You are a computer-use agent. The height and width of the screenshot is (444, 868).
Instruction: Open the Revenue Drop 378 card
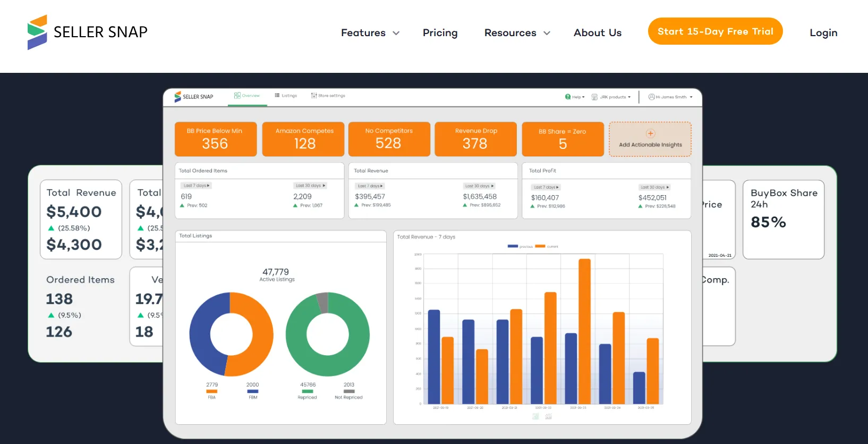click(x=475, y=139)
